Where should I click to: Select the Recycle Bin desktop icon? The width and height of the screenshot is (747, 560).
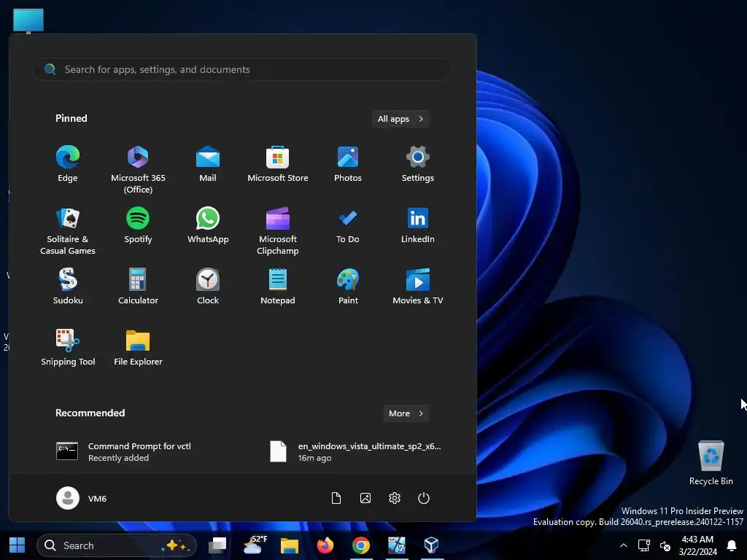(x=711, y=463)
